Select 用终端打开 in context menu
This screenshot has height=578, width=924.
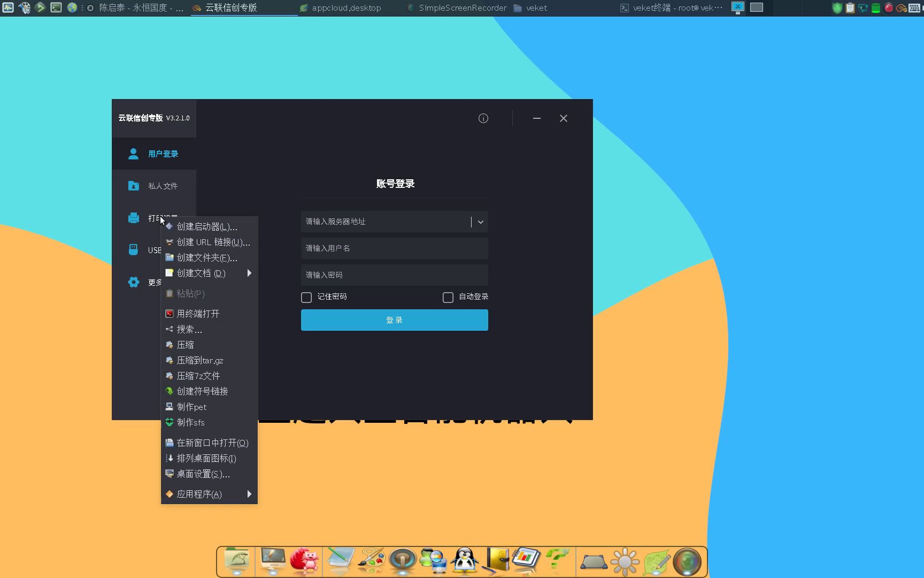209,314
